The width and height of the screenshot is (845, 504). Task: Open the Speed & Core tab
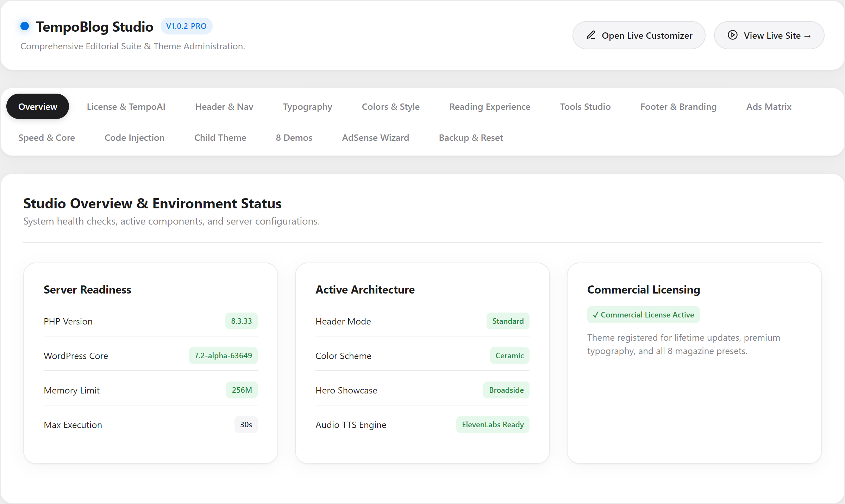coord(46,137)
